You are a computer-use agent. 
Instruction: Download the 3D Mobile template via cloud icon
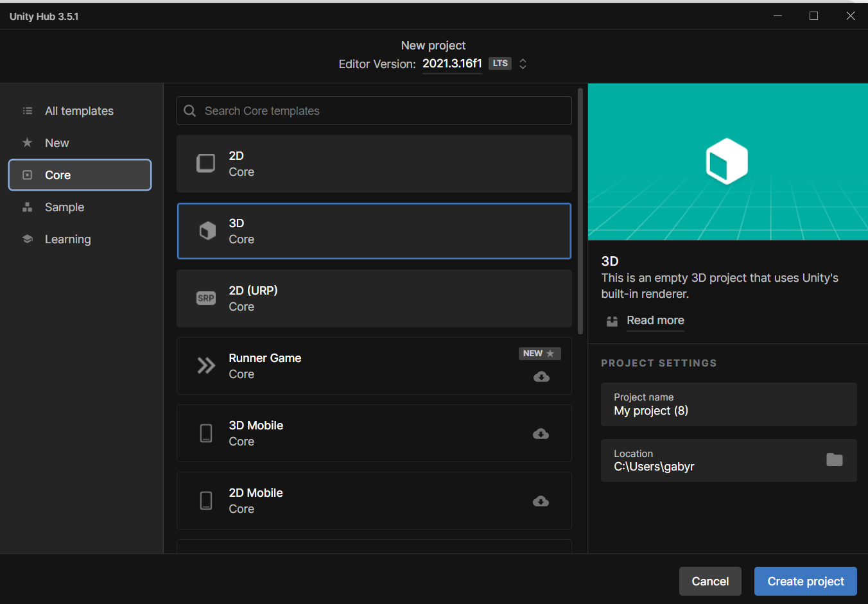coord(541,434)
